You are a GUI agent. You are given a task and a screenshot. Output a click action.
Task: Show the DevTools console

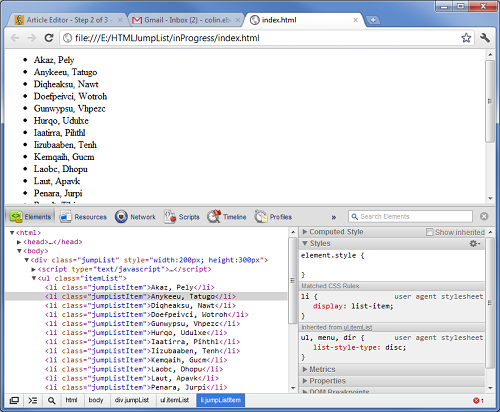coord(33,400)
